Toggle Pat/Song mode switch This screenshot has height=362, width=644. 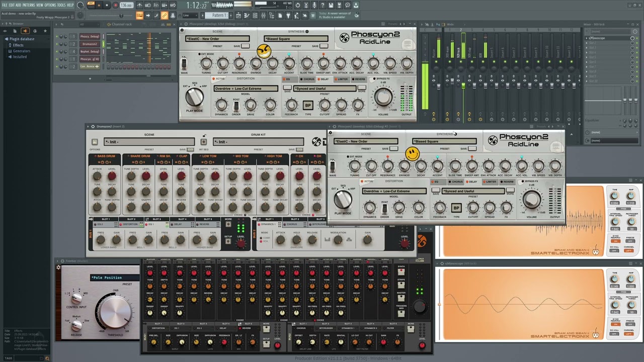pos(91,6)
